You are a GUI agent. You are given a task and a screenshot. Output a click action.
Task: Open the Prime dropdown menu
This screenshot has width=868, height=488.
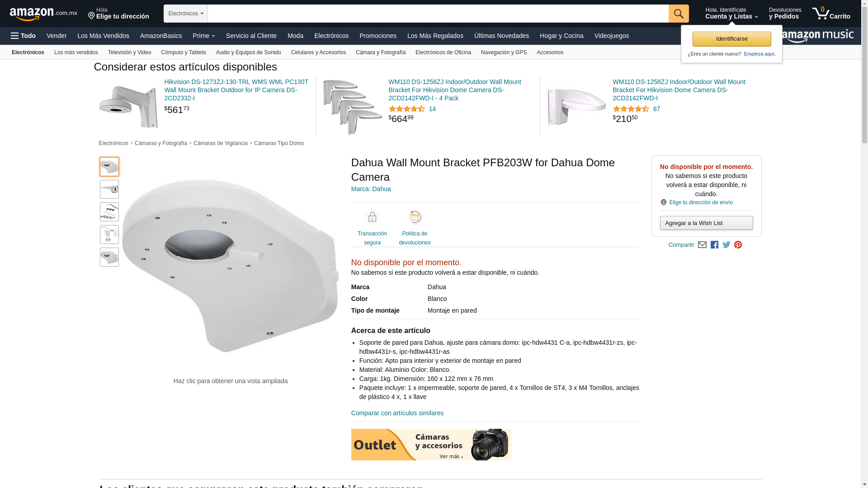204,36
